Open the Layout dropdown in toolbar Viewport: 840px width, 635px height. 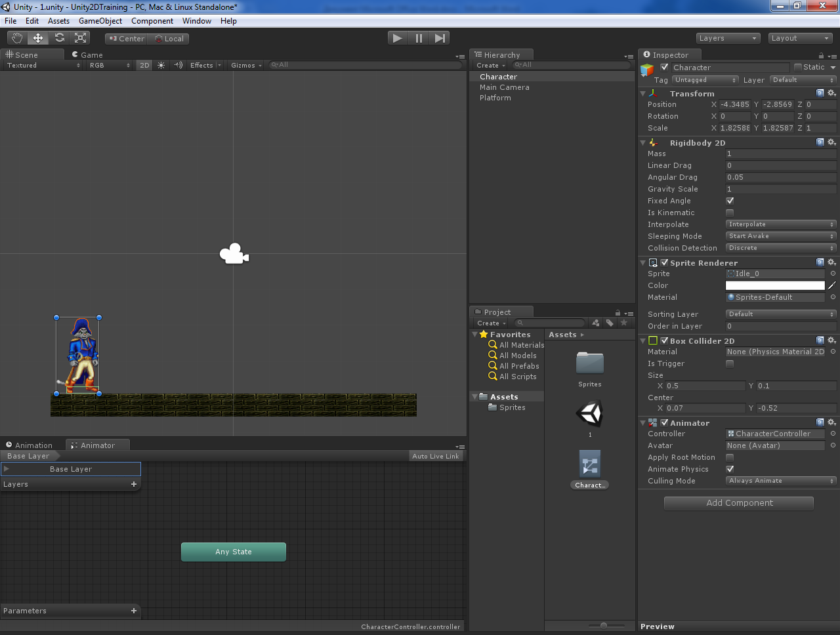pos(800,38)
